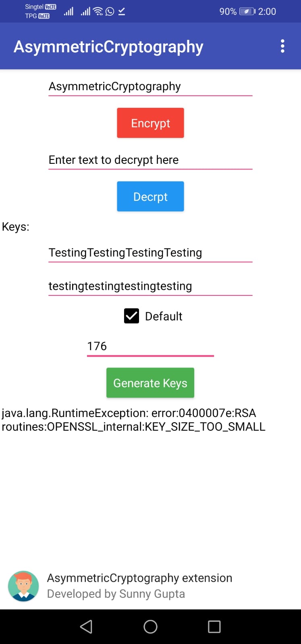301x644 pixels.
Task: Tap 'Developed by Sunny Gupta' text
Action: tap(116, 594)
